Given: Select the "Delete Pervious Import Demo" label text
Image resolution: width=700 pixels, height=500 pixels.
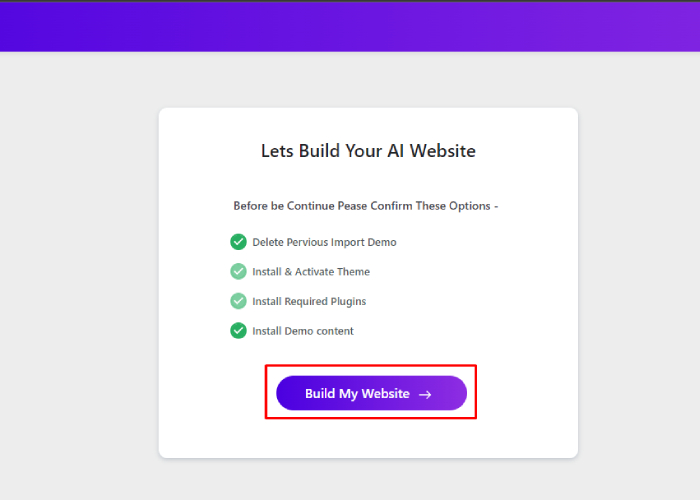Looking at the screenshot, I should (x=324, y=242).
